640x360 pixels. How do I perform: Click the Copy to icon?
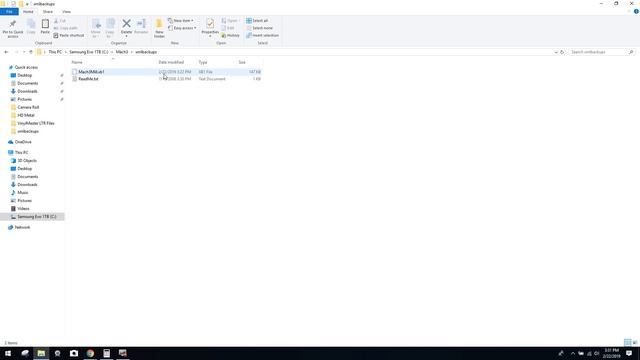point(110,28)
